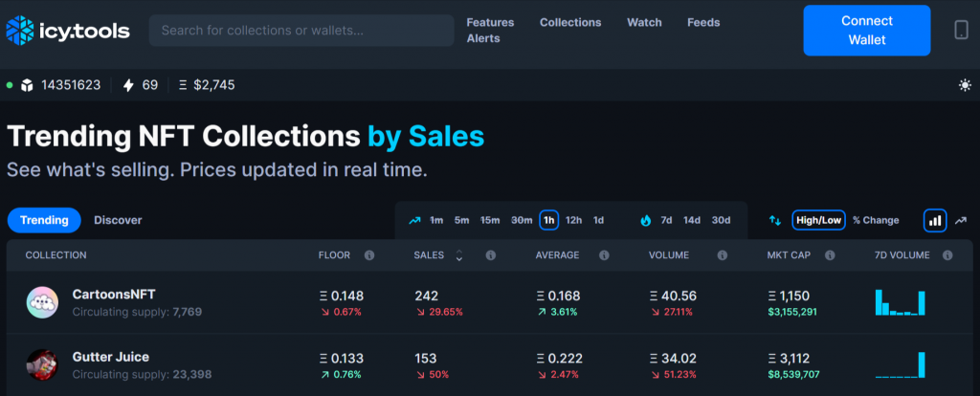
Task: Click the block number cube icon
Action: [27, 85]
